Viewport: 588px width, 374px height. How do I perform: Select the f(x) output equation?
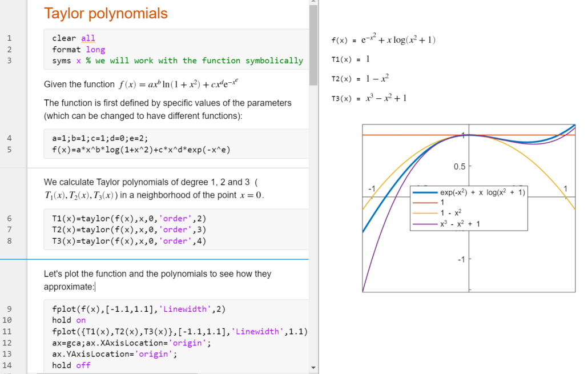(383, 40)
